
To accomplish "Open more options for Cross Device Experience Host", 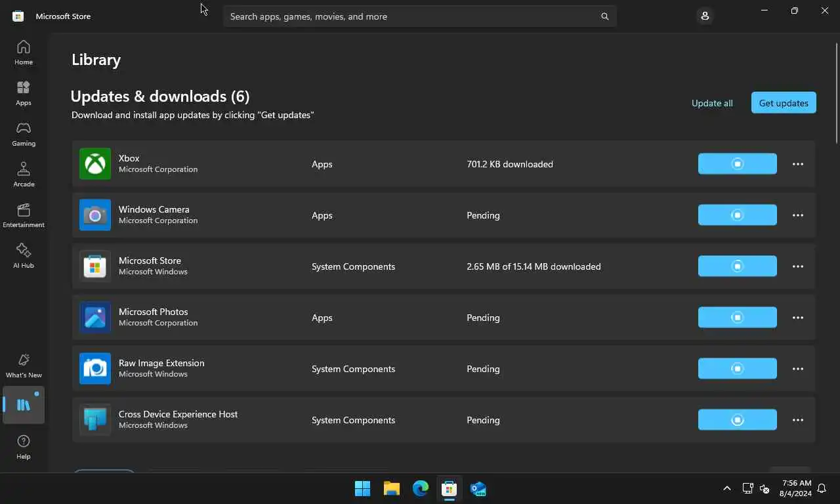I will 798,420.
